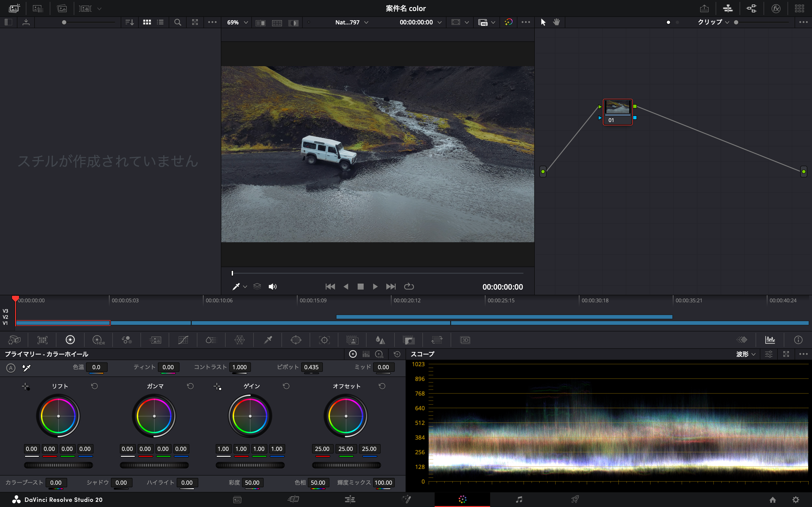Play the clip forward
Viewport: 812px width, 507px height.
(x=375, y=287)
